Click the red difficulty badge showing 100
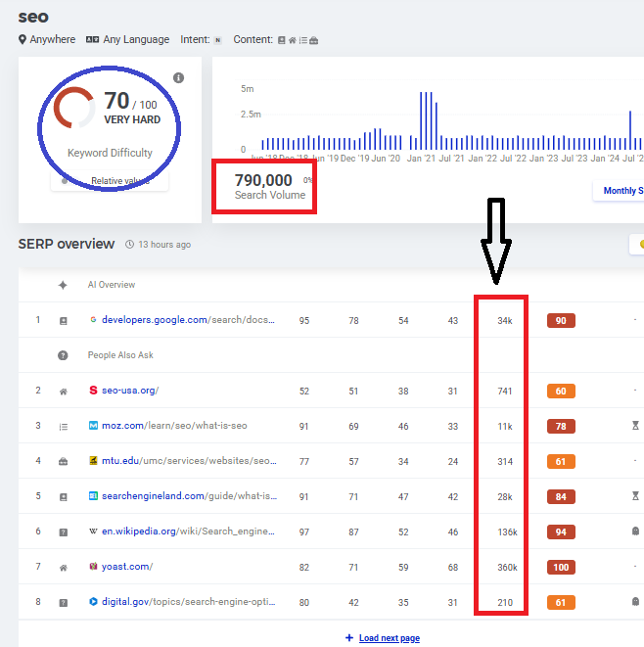The height and width of the screenshot is (647, 644). 561,567
